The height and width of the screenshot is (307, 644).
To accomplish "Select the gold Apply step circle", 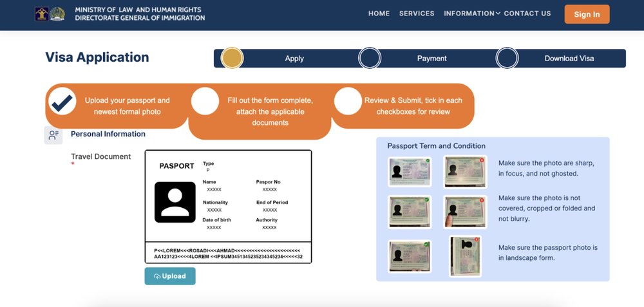I will 232,58.
